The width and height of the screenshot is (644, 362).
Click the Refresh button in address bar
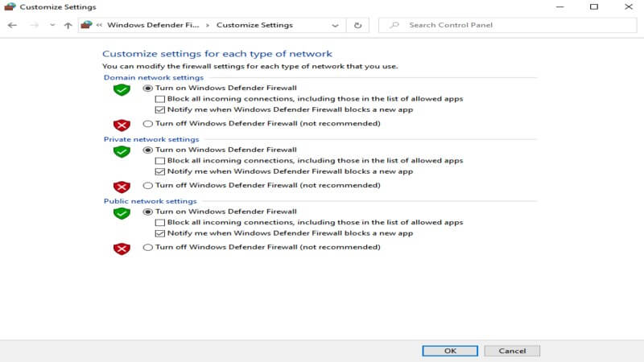click(x=357, y=25)
